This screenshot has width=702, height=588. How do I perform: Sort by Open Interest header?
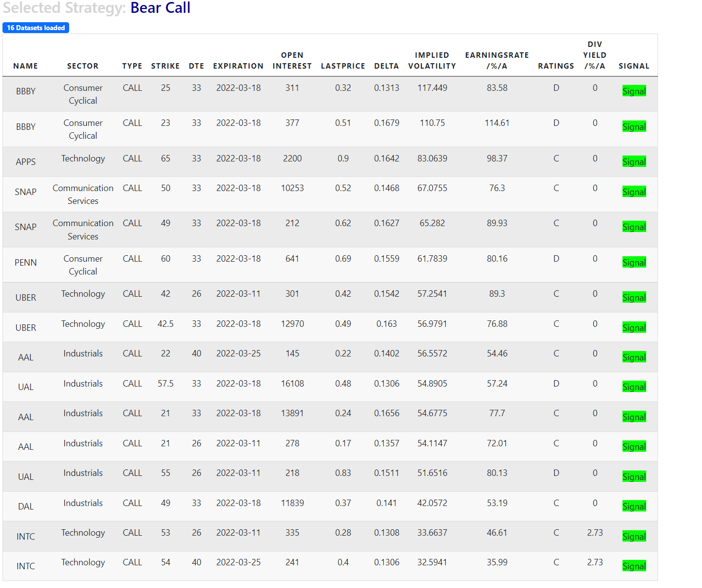(x=292, y=61)
